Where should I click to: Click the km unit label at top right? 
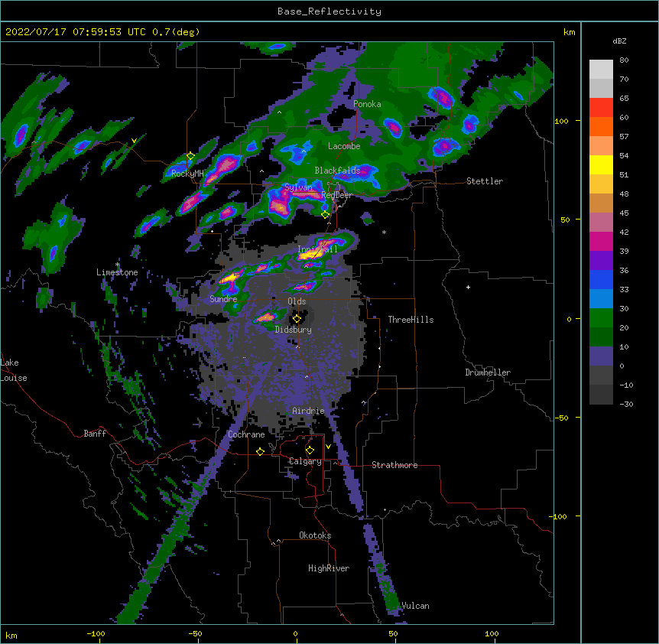570,32
